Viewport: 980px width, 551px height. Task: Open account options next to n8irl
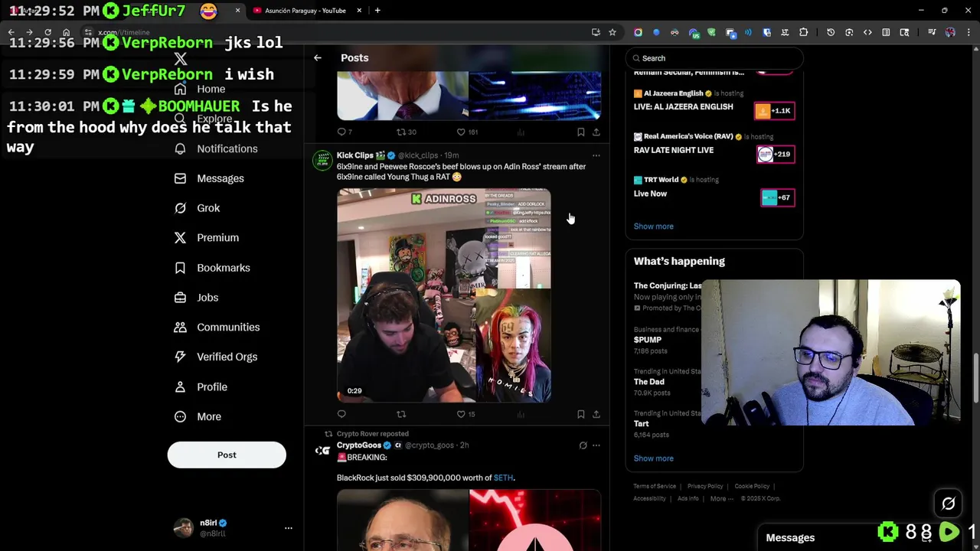[x=289, y=528]
